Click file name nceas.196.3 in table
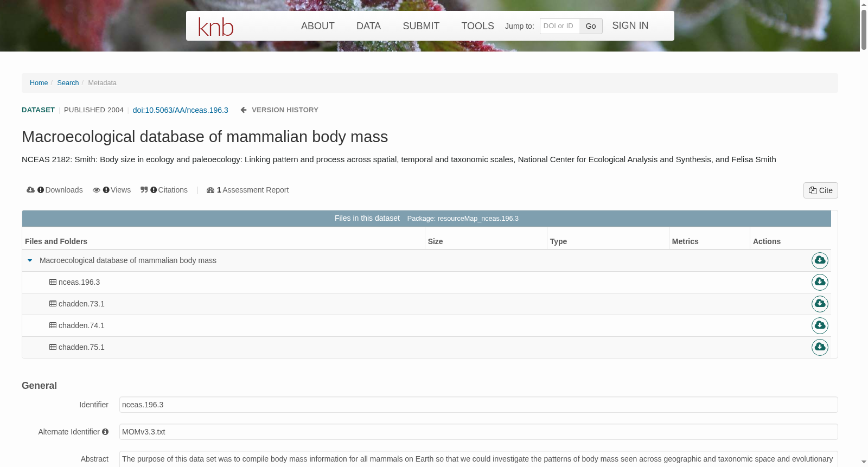 click(79, 282)
